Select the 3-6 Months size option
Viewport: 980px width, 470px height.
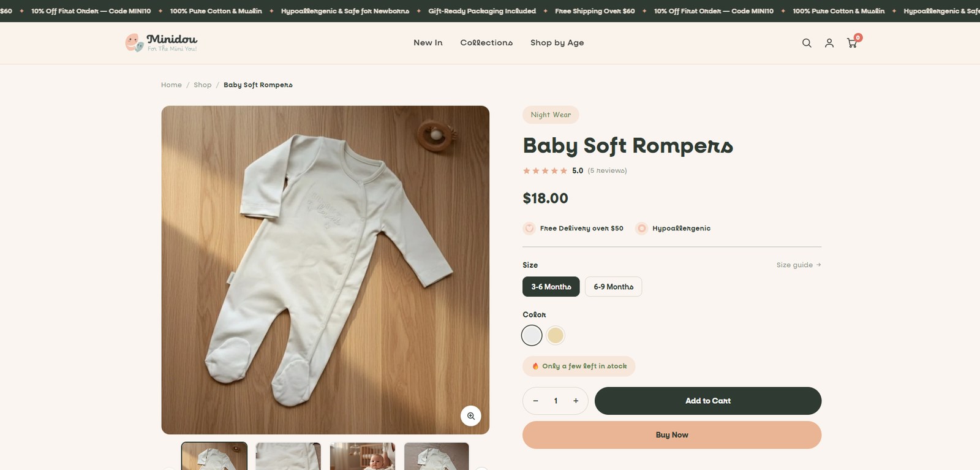[551, 287]
